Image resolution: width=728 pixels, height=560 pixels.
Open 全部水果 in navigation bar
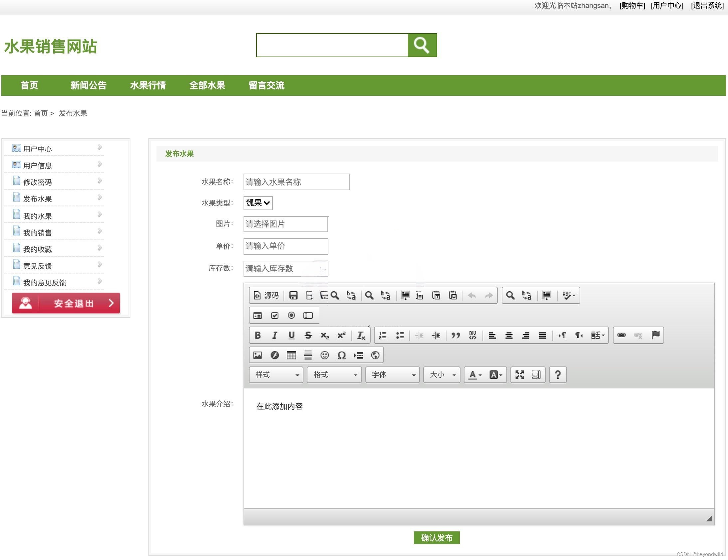click(207, 85)
